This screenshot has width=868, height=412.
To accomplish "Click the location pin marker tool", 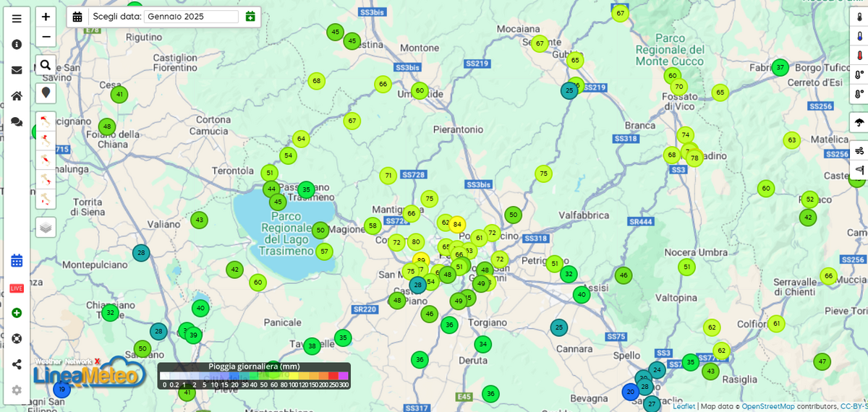I will point(46,93).
